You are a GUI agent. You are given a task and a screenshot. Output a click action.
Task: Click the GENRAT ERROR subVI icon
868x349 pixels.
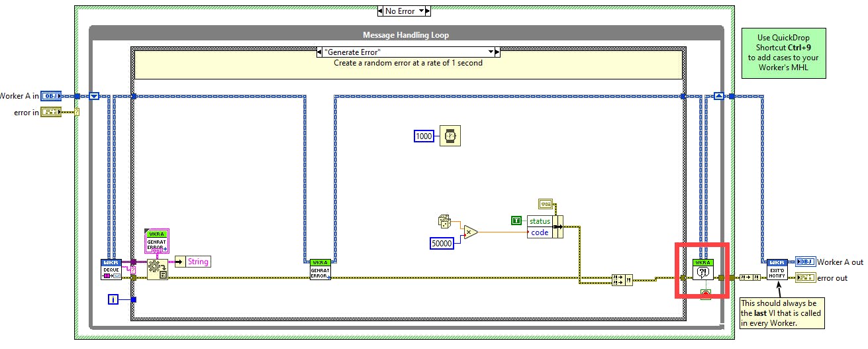point(320,270)
